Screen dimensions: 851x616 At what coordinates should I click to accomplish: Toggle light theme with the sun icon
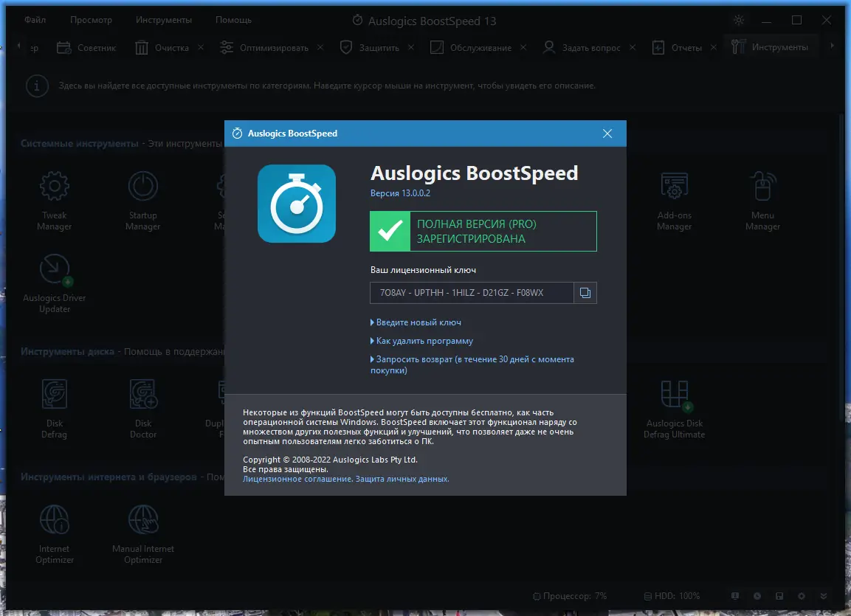click(738, 20)
